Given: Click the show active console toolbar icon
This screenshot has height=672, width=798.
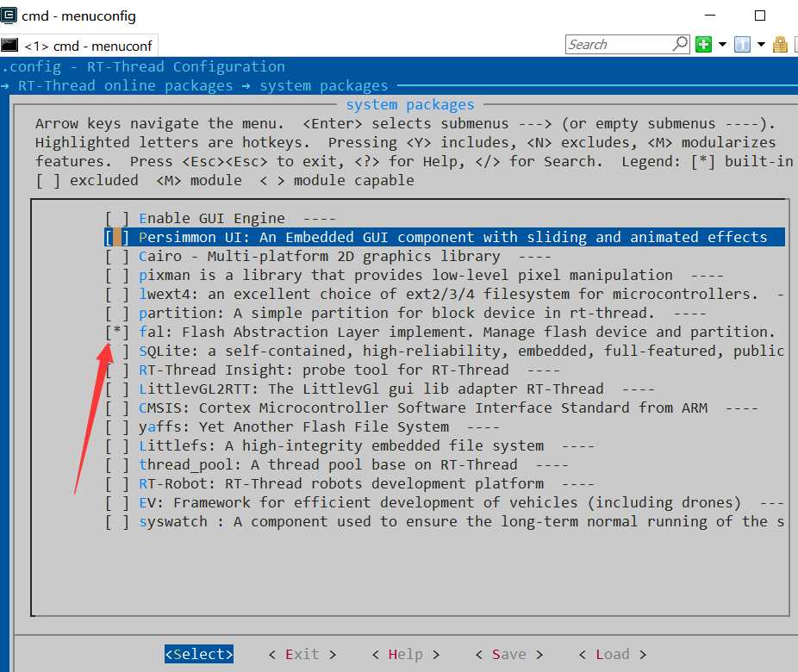Looking at the screenshot, I should [x=742, y=45].
